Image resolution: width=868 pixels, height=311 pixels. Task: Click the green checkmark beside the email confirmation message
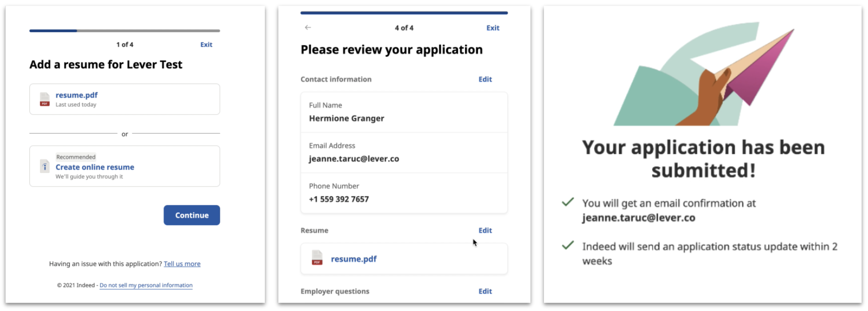568,202
